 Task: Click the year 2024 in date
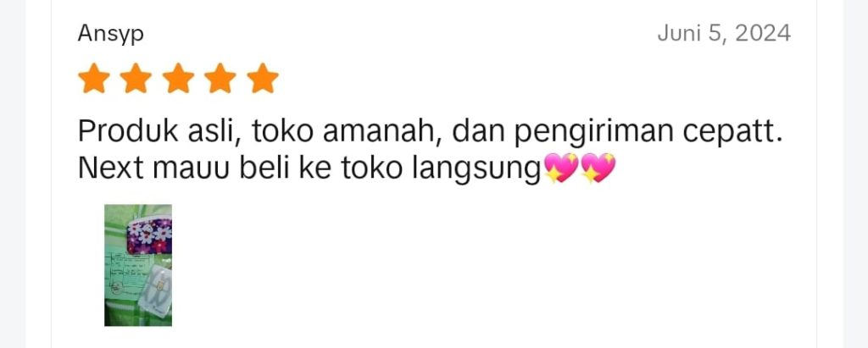(763, 34)
